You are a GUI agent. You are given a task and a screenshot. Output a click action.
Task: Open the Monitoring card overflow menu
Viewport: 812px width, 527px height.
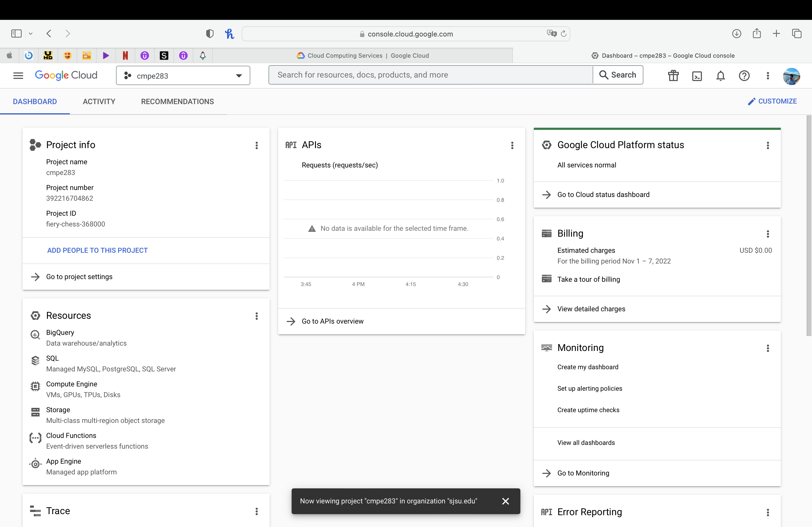[768, 348]
